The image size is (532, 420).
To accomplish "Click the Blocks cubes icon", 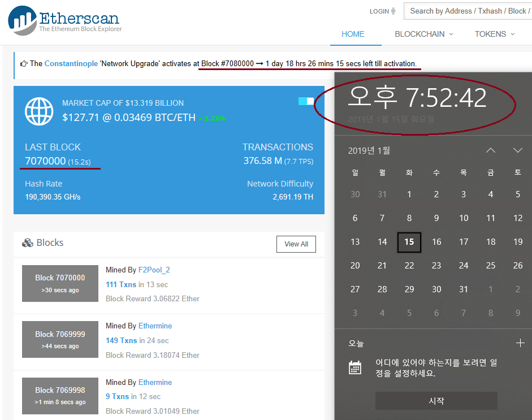I will (x=28, y=243).
